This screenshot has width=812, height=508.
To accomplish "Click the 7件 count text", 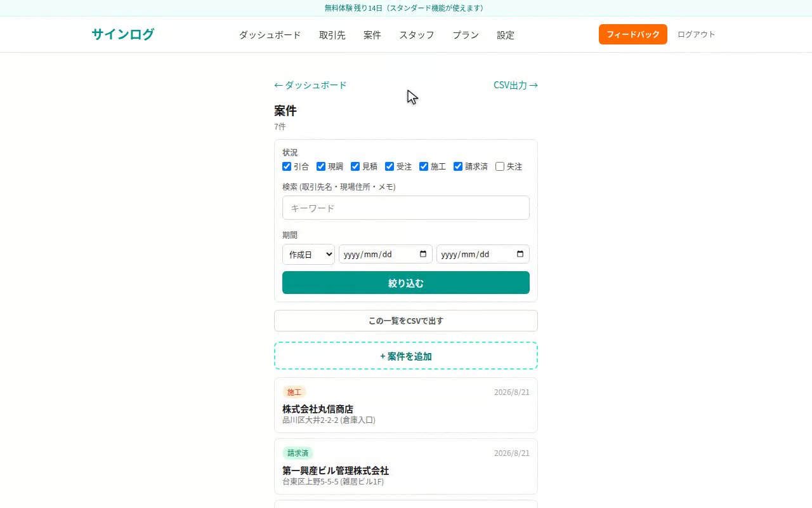I will tap(280, 126).
